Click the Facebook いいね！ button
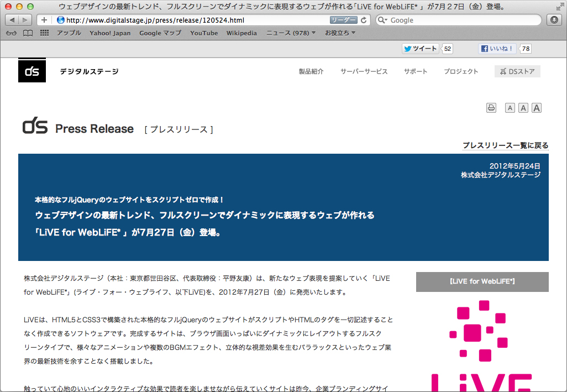This screenshot has width=567, height=392. coord(497,49)
